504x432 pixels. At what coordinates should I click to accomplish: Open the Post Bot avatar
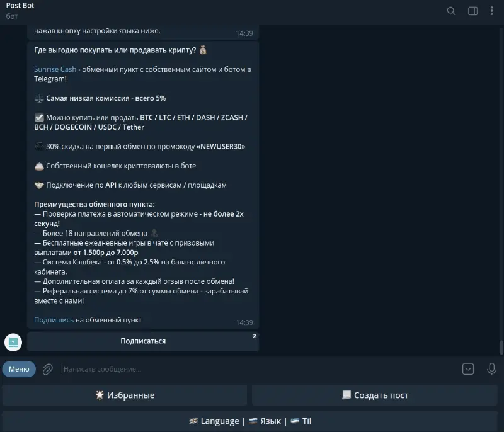pos(13,343)
